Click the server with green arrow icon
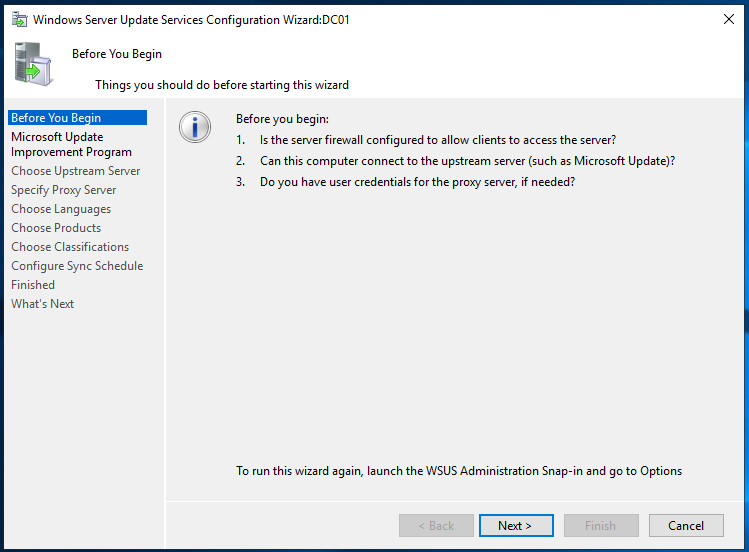 point(33,64)
